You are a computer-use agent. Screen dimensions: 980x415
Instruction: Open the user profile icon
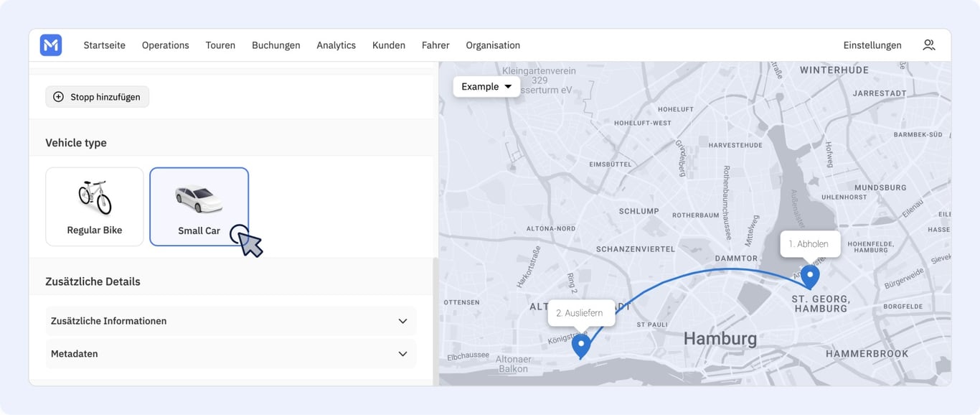(929, 45)
